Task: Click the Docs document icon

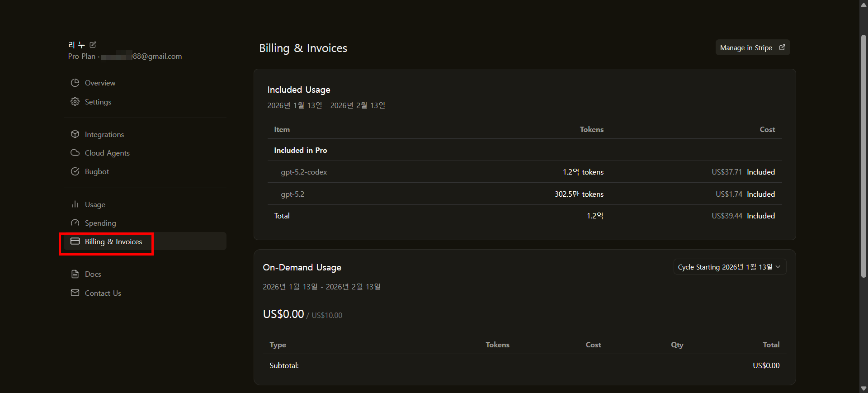Action: tap(75, 274)
